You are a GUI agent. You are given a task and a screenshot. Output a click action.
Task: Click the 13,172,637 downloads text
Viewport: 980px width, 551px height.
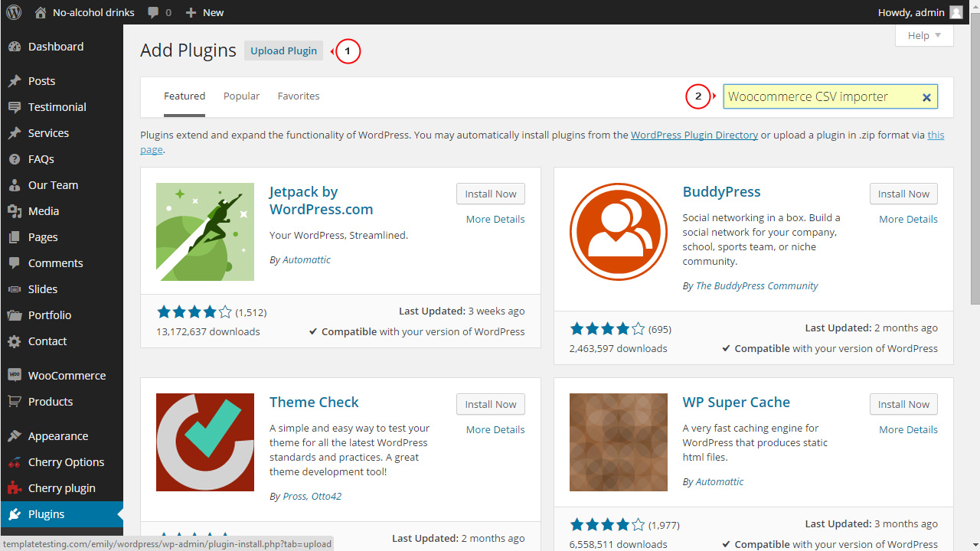[208, 332]
